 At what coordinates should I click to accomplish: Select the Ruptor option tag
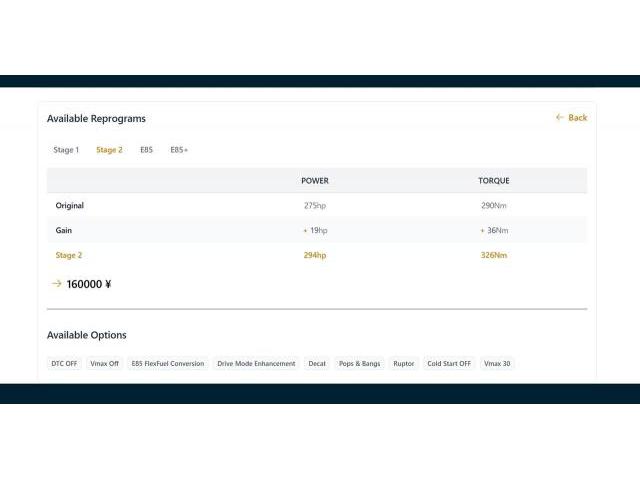point(404,364)
